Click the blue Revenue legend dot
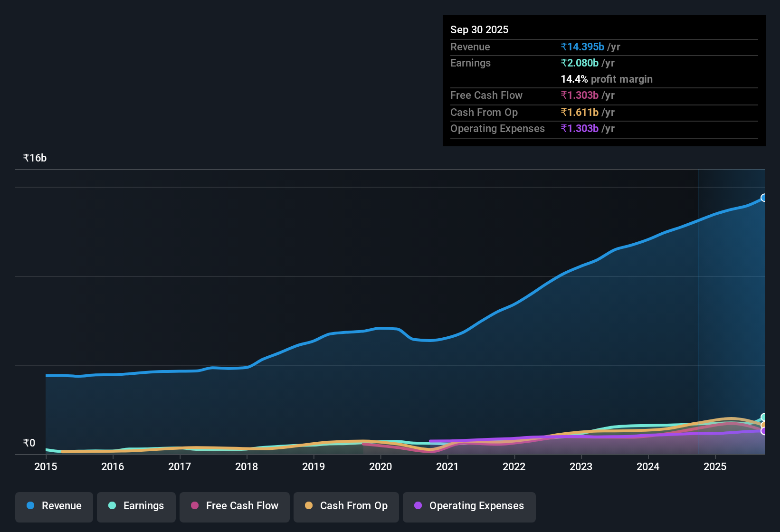 pyautogui.click(x=30, y=506)
